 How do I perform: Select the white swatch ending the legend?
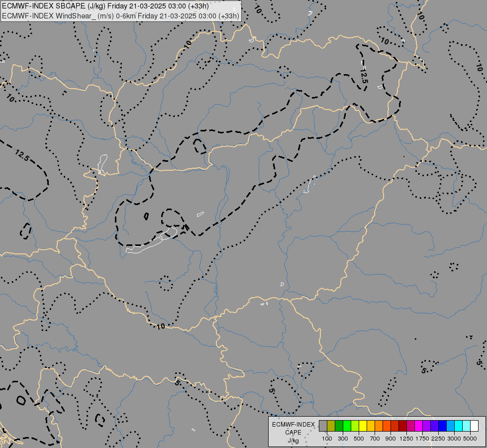click(474, 426)
